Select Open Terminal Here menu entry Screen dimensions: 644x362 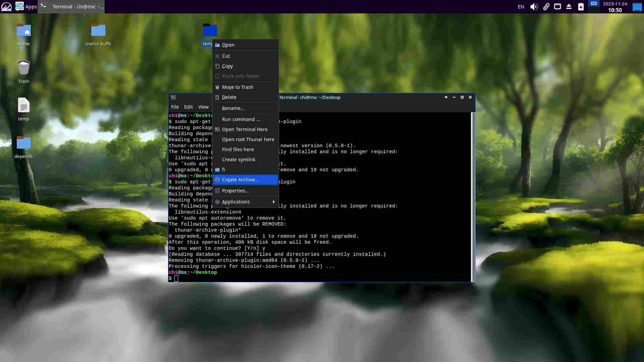(x=245, y=129)
